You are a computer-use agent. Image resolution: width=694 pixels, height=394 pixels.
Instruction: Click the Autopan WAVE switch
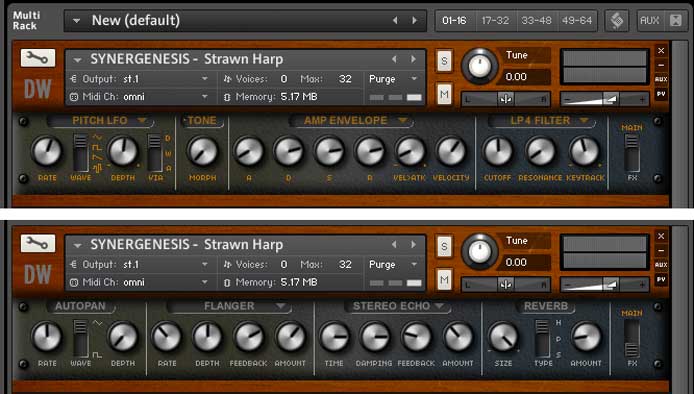point(81,339)
